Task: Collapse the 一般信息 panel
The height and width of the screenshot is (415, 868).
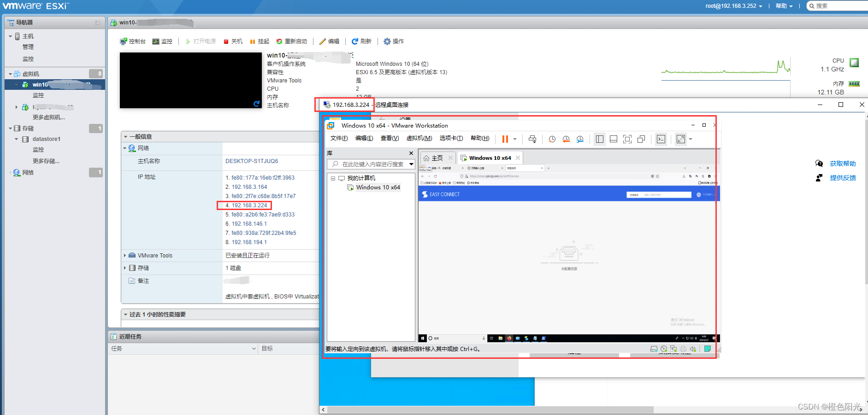Action: click(125, 136)
